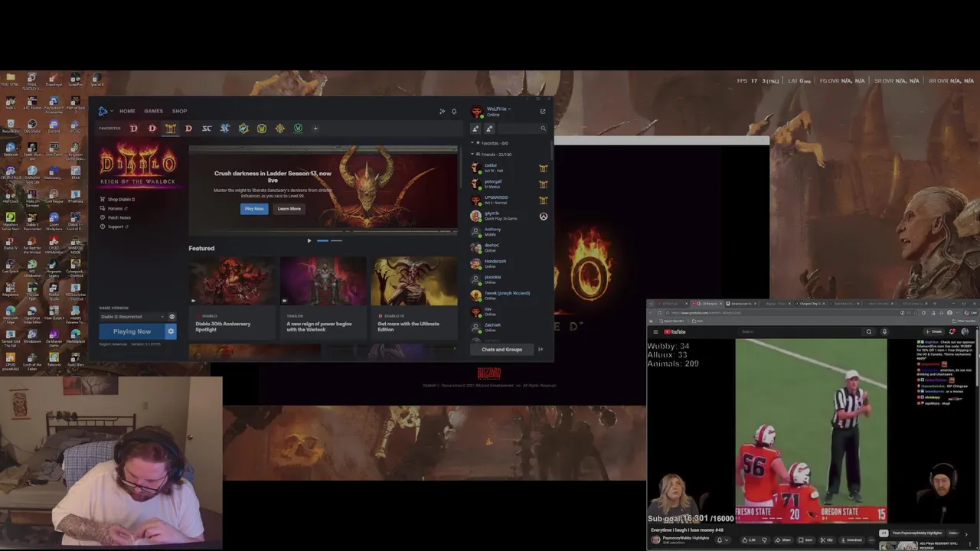
Task: Open the StarCraft II favorites icon
Action: pyautogui.click(x=225, y=129)
